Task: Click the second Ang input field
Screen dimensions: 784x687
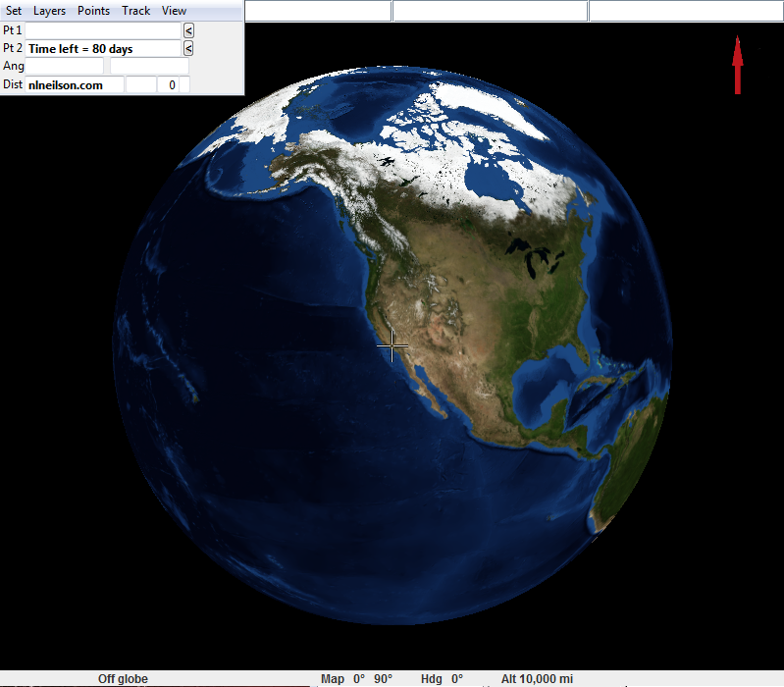Action: click(149, 66)
